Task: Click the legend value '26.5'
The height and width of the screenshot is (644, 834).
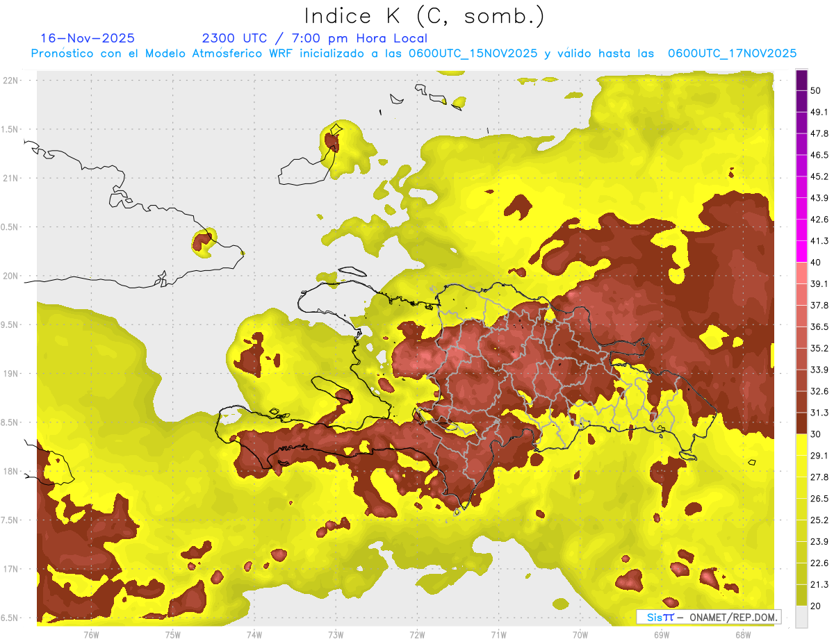Action: pos(819,499)
